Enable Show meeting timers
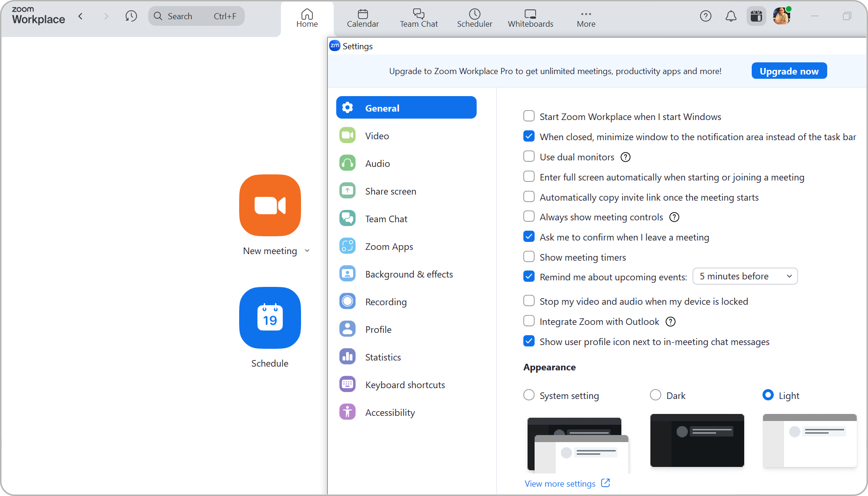 (x=528, y=256)
